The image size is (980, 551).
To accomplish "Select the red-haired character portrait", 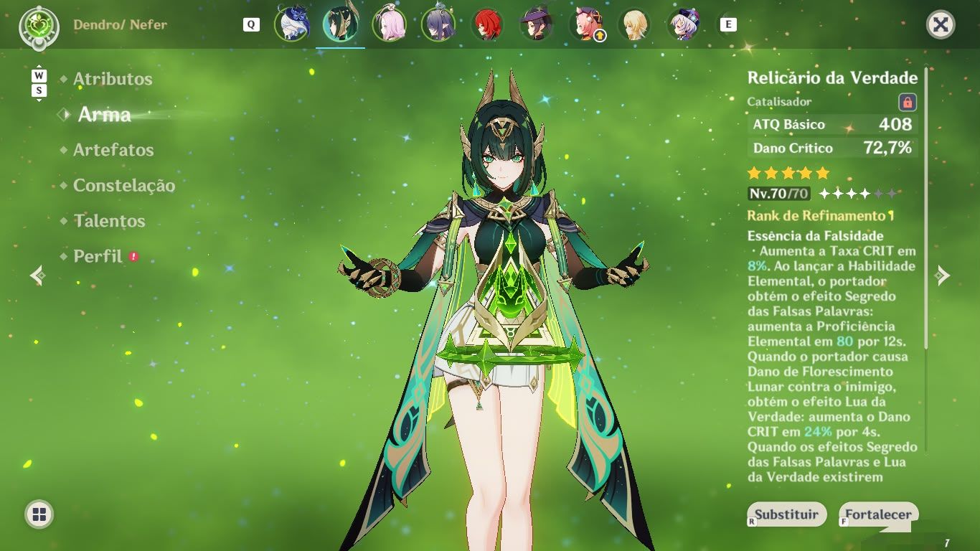I will point(487,24).
